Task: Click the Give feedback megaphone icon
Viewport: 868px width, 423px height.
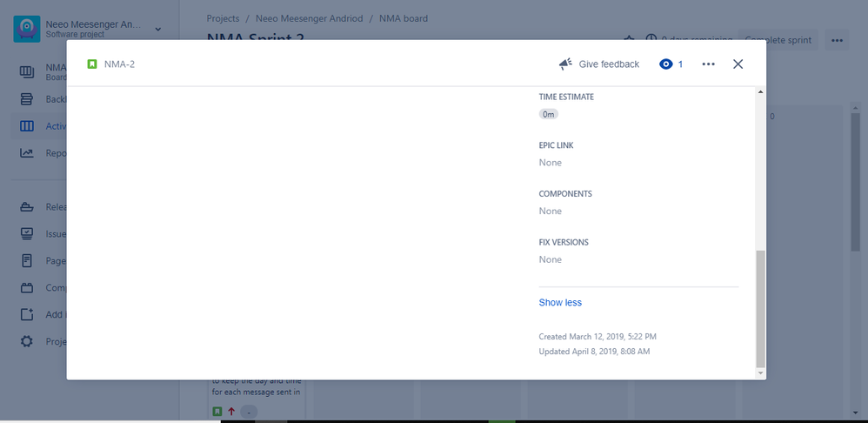Action: (565, 64)
